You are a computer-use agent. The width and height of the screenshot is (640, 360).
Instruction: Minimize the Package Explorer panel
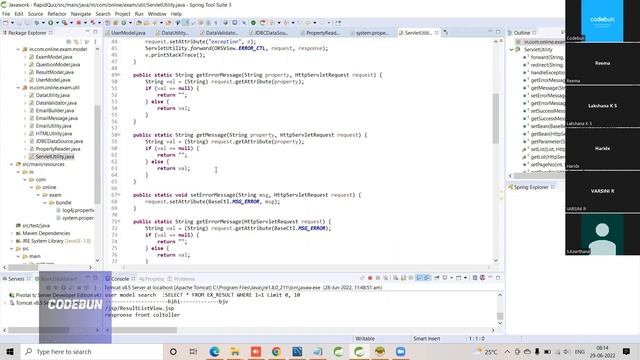[87, 31]
